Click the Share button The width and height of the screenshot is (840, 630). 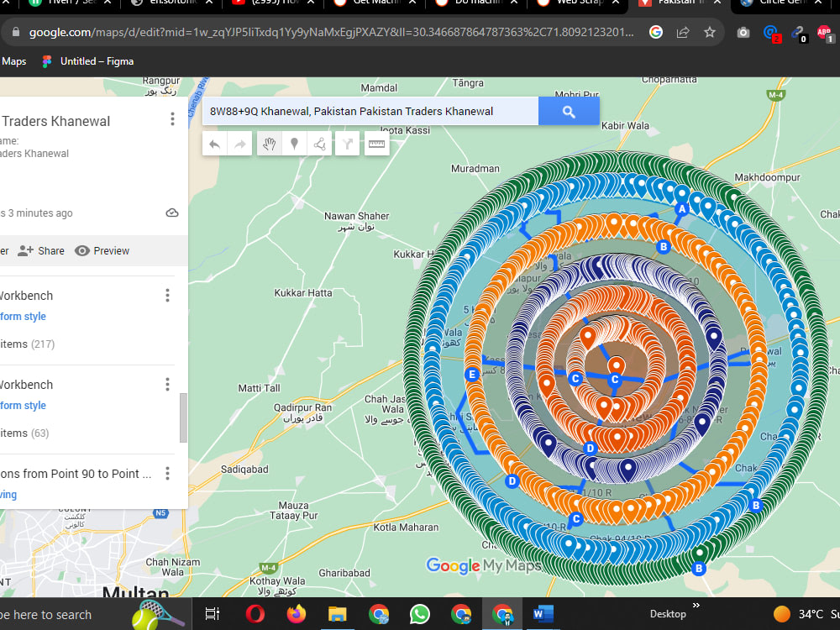tap(41, 250)
